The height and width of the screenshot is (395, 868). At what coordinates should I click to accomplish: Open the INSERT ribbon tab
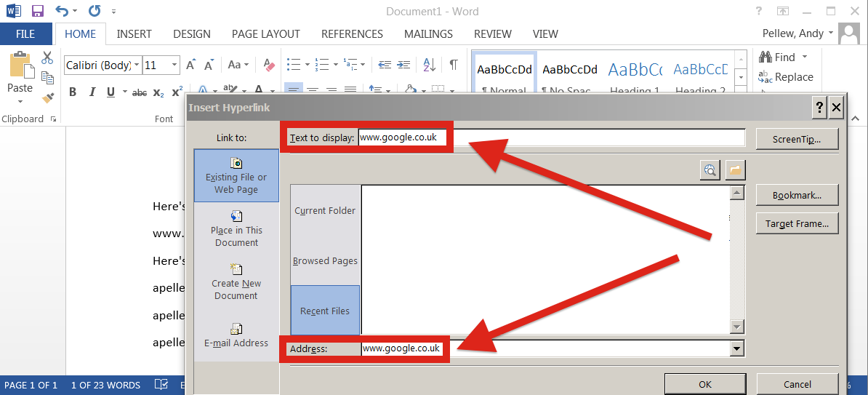point(134,33)
